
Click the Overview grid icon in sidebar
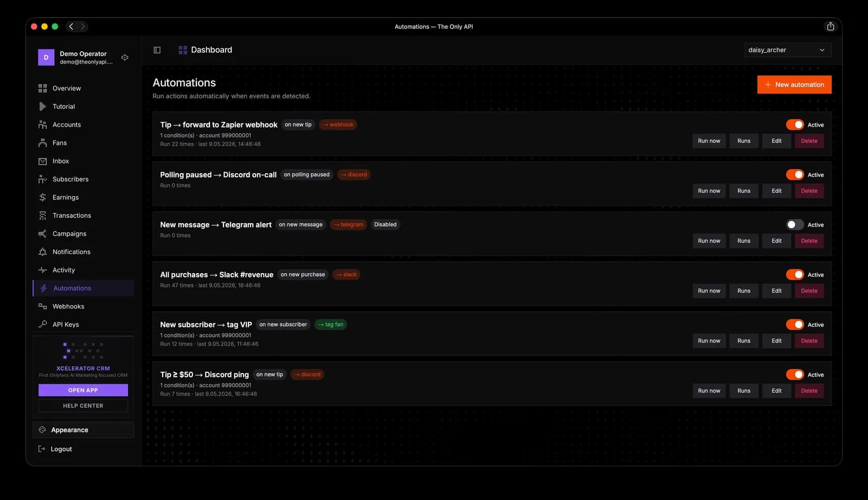[42, 88]
